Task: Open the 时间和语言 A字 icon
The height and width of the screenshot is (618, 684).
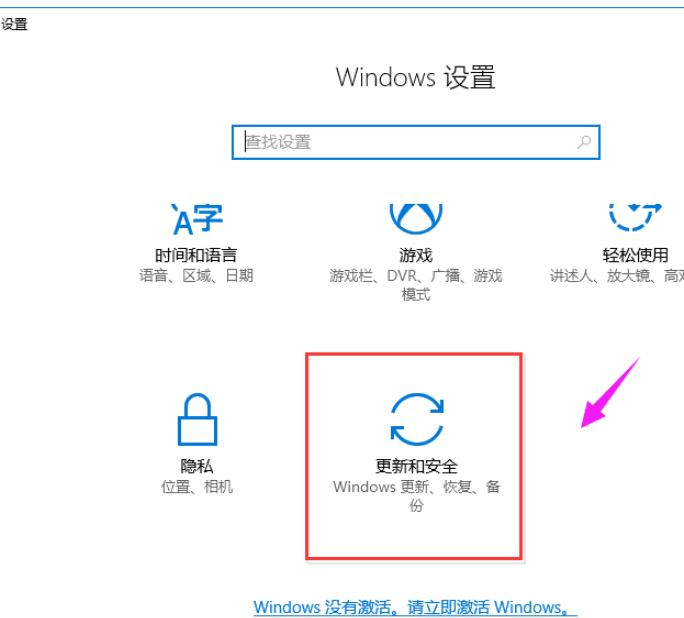Action: coord(197,219)
